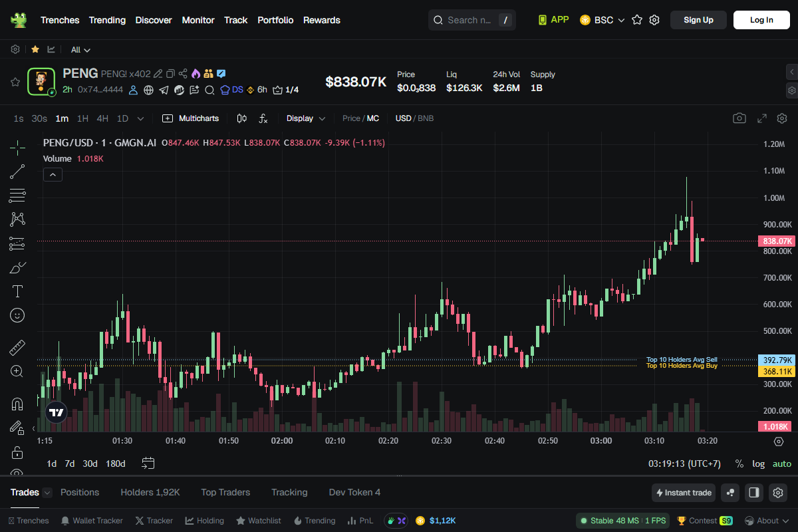Focus the token search field

pyautogui.click(x=472, y=20)
